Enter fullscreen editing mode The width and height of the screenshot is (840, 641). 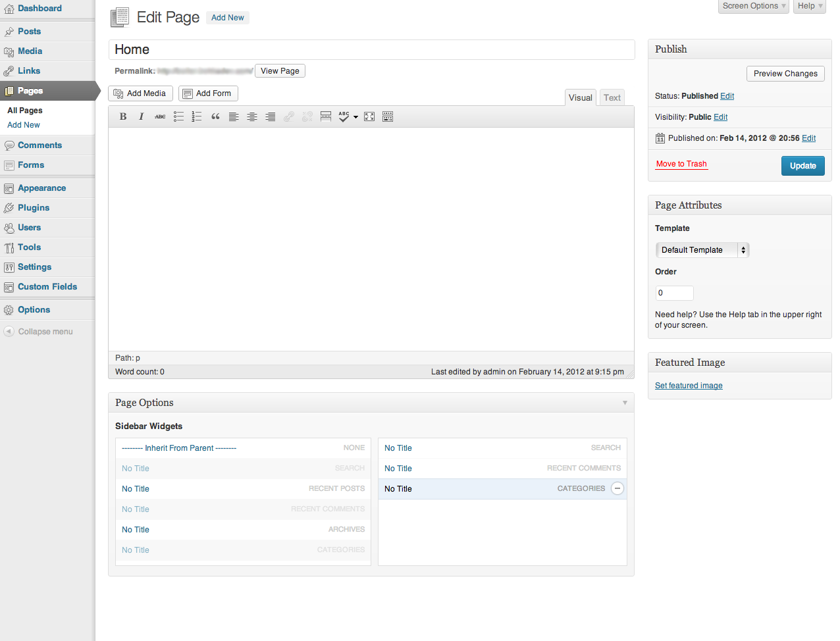pyautogui.click(x=369, y=116)
